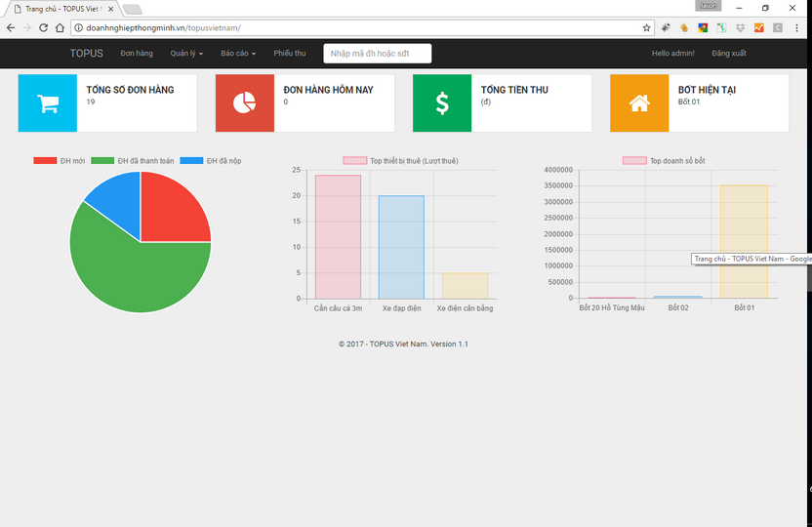
Task: Open the Phiếu thu menu item
Action: click(x=290, y=54)
